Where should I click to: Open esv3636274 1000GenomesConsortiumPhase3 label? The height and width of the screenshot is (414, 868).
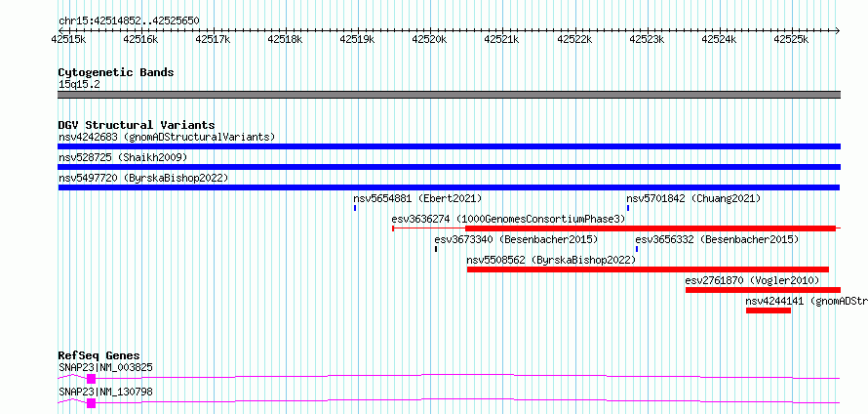[508, 219]
